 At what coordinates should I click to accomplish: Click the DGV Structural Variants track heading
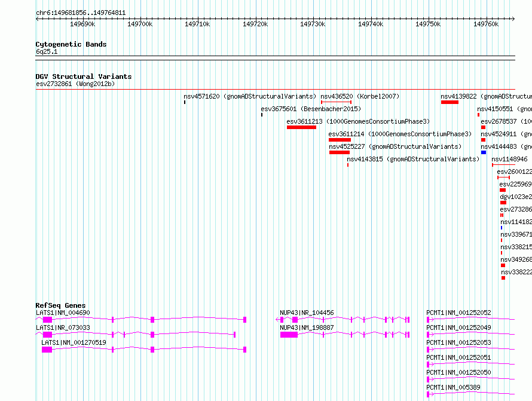point(84,76)
